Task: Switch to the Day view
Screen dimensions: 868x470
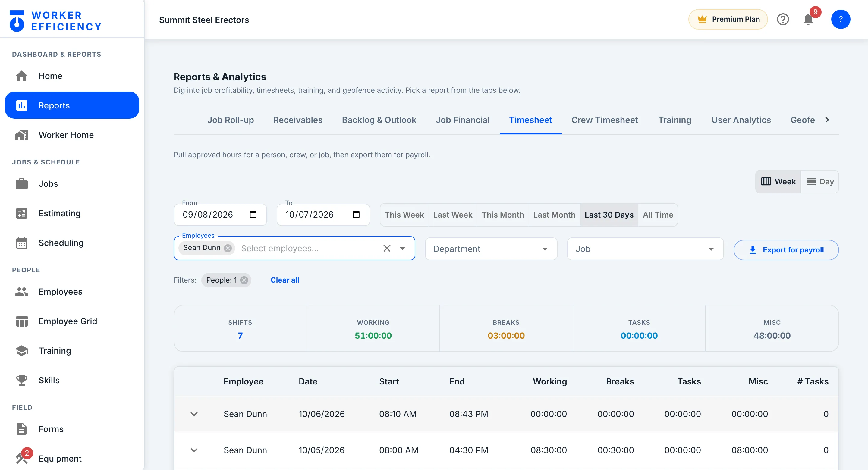Action: pos(820,182)
